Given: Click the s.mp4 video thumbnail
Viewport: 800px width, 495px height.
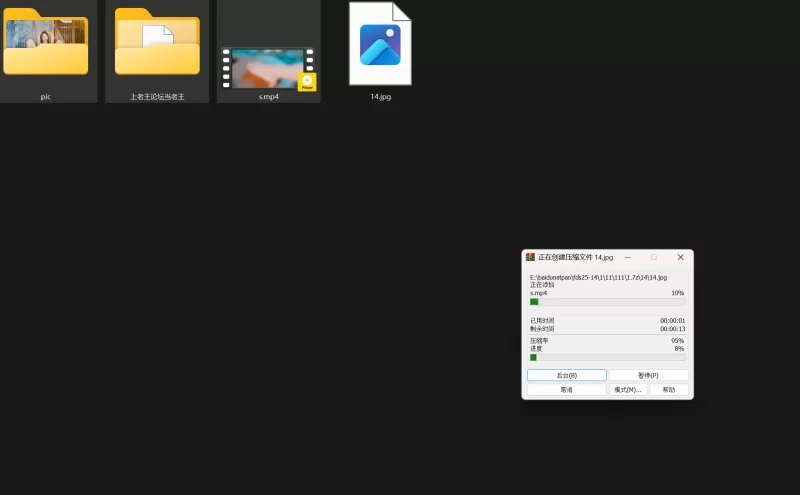Looking at the screenshot, I should click(266, 68).
